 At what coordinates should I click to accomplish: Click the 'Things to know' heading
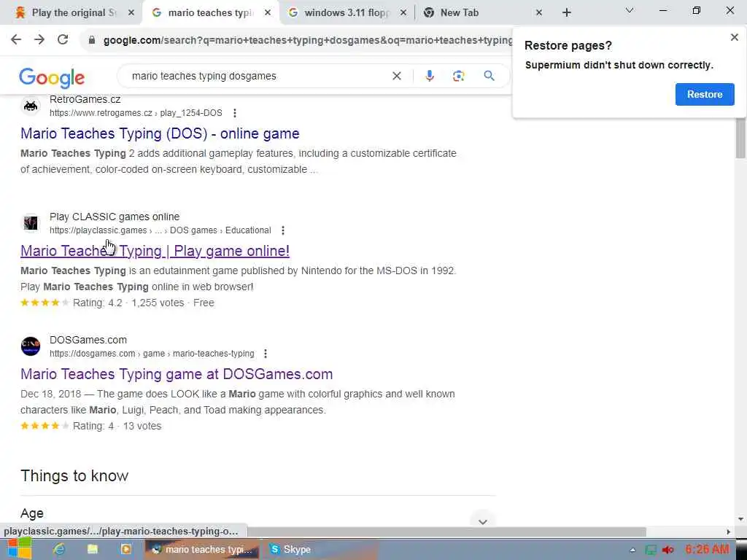(x=74, y=475)
